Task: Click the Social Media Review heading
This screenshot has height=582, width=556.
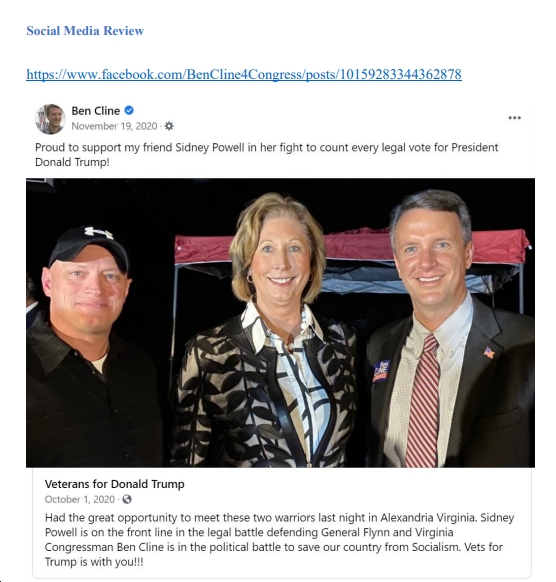Action: pyautogui.click(x=85, y=30)
